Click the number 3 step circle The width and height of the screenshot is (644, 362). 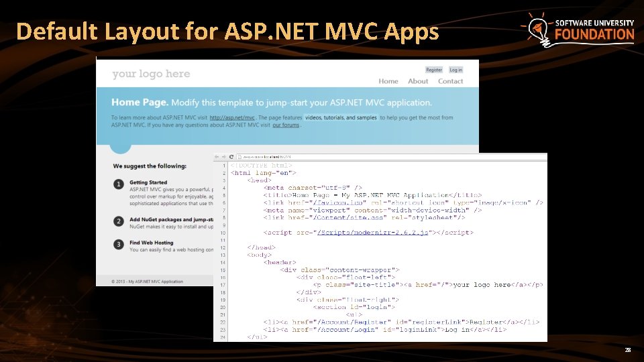coord(119,245)
